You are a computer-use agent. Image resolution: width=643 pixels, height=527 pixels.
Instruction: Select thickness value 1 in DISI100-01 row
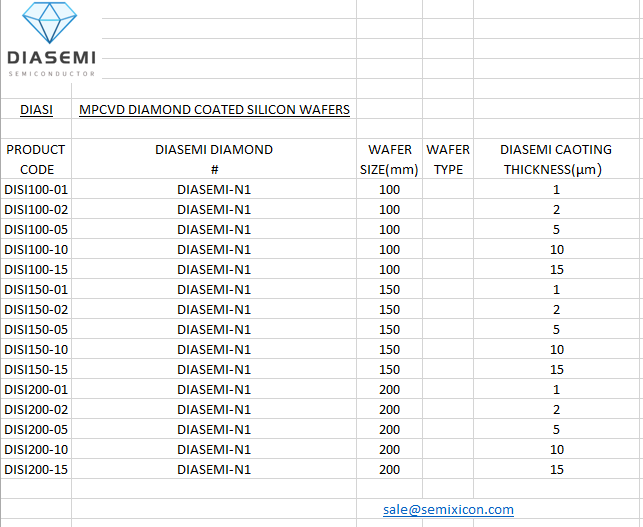pyautogui.click(x=556, y=189)
